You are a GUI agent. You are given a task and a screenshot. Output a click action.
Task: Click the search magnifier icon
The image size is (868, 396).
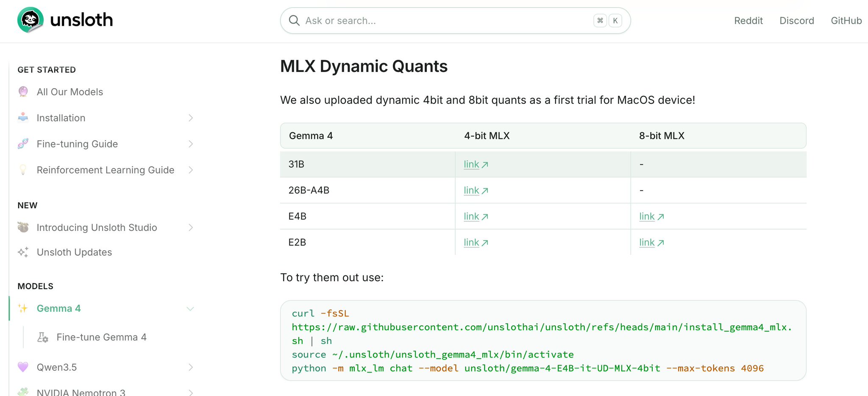294,20
